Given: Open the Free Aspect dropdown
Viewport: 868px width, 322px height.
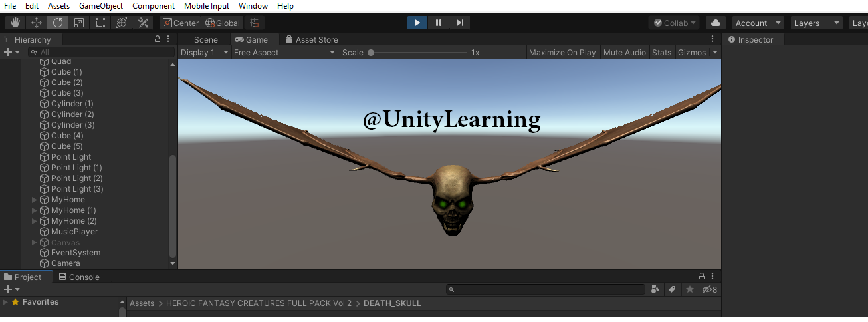Looking at the screenshot, I should pyautogui.click(x=284, y=52).
